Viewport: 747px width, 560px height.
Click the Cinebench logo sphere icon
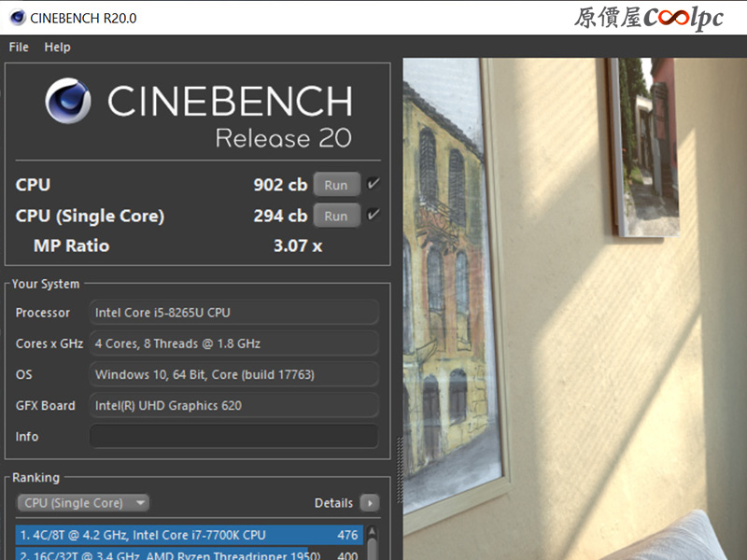coord(67,101)
